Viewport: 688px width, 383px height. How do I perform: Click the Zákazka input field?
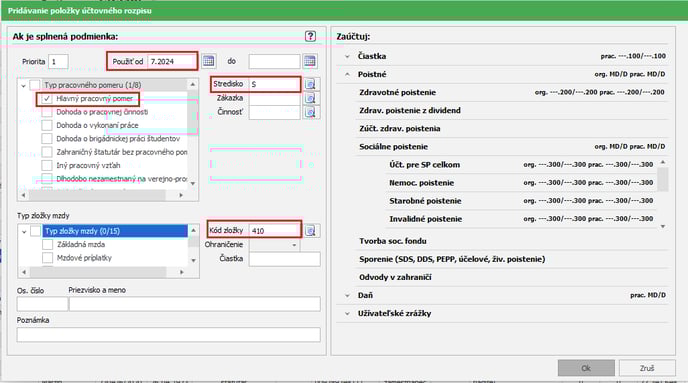coord(275,98)
